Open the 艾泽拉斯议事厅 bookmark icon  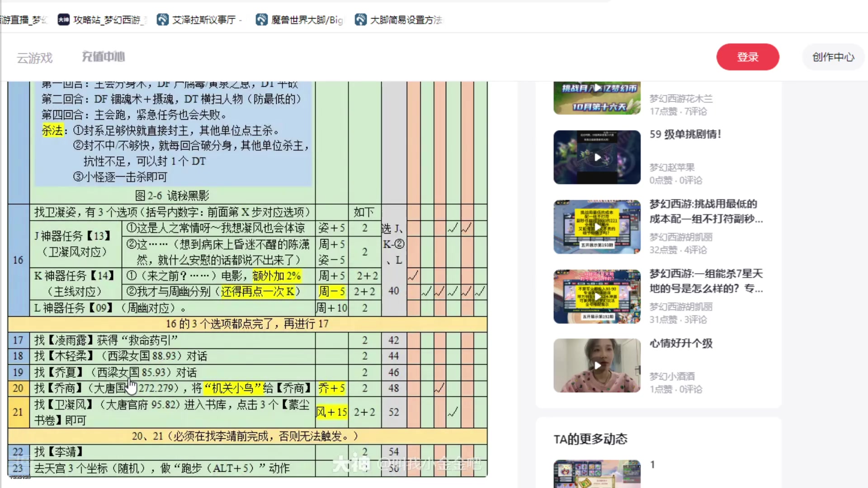[x=163, y=19]
